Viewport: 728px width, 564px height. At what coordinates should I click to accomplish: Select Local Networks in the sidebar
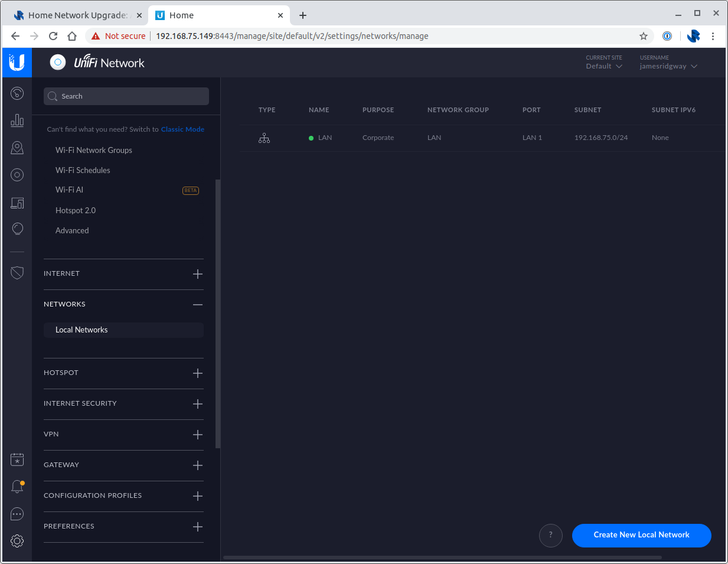coord(81,330)
